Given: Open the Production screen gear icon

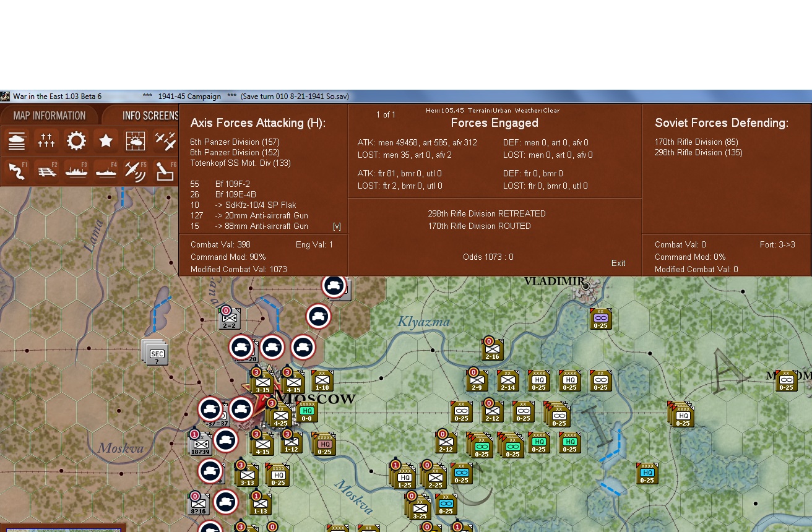Looking at the screenshot, I should point(76,141).
